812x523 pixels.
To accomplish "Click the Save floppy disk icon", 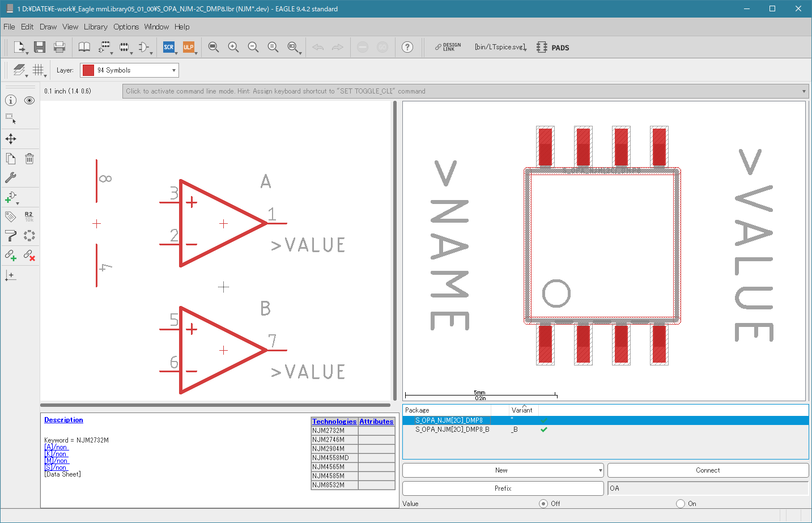I will [39, 47].
